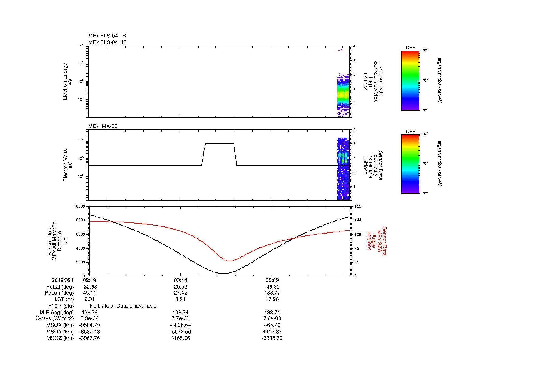Click the PdLat value '-32.68'
The height and width of the screenshot is (392, 555).
click(89, 287)
